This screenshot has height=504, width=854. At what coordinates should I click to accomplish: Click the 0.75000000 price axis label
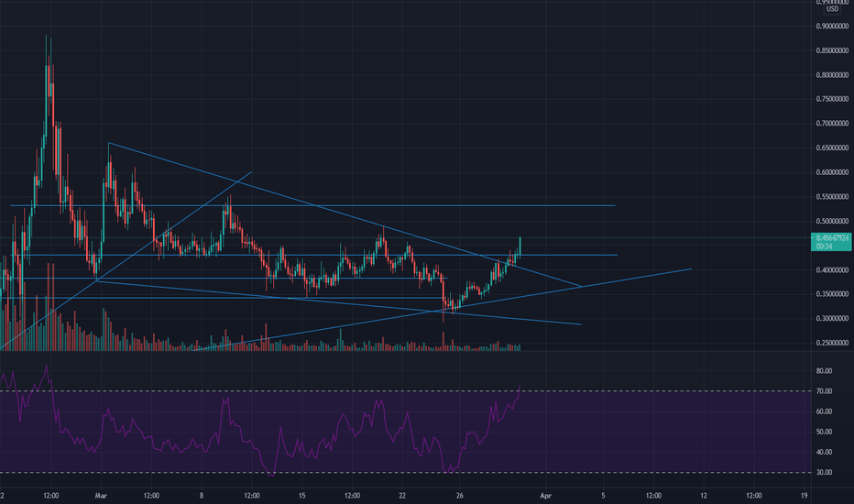pyautogui.click(x=832, y=99)
